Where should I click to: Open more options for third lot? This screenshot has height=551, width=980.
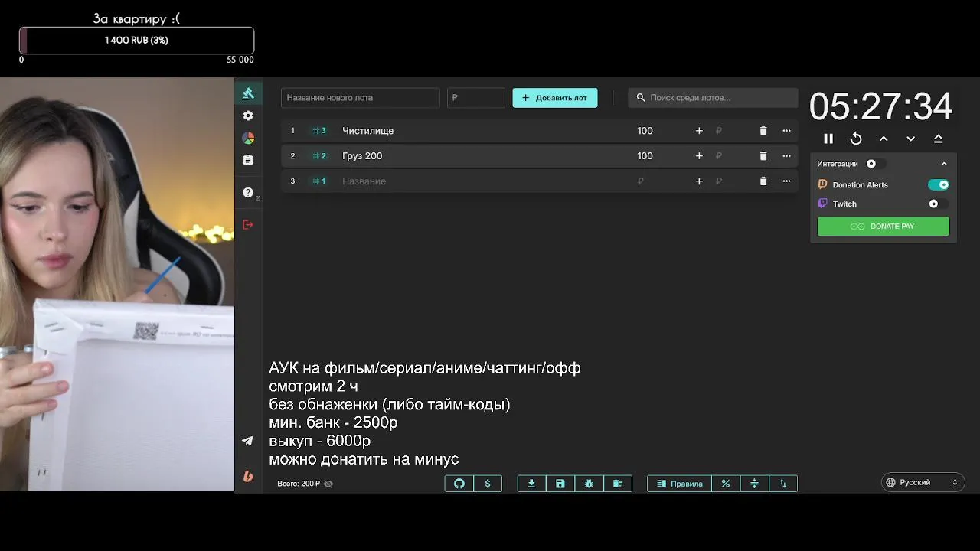pos(786,181)
